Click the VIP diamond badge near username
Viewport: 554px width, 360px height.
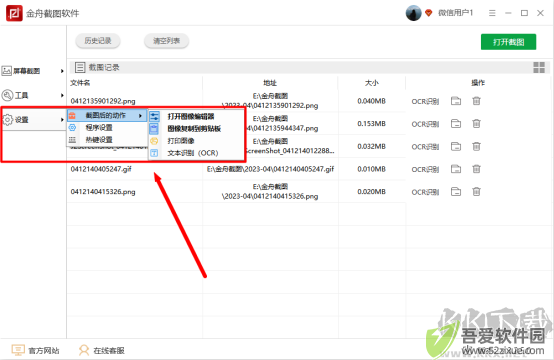(429, 13)
